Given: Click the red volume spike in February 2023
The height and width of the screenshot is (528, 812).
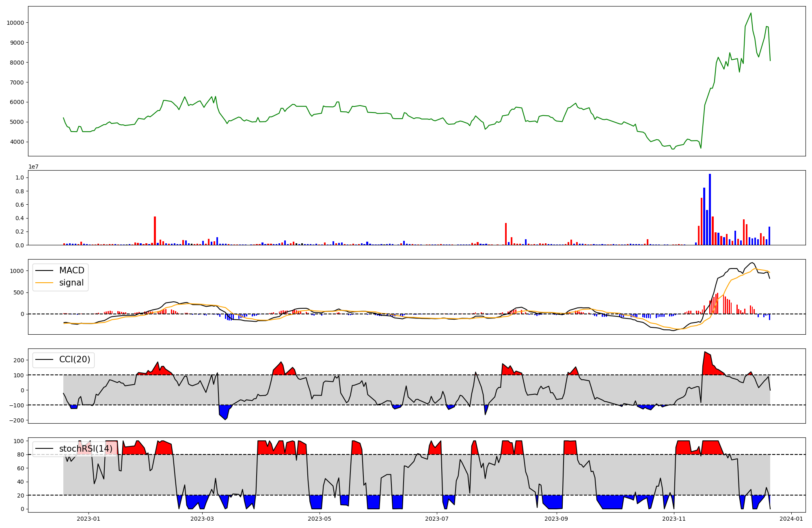Looking at the screenshot, I should [155, 230].
